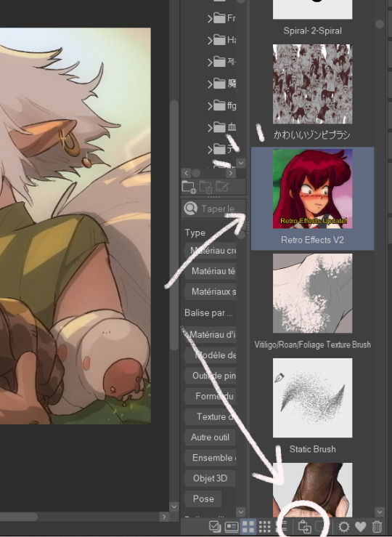Screen dimensions: 392x537
Task: Select small thumbnails grid view icon
Action: coord(264,526)
